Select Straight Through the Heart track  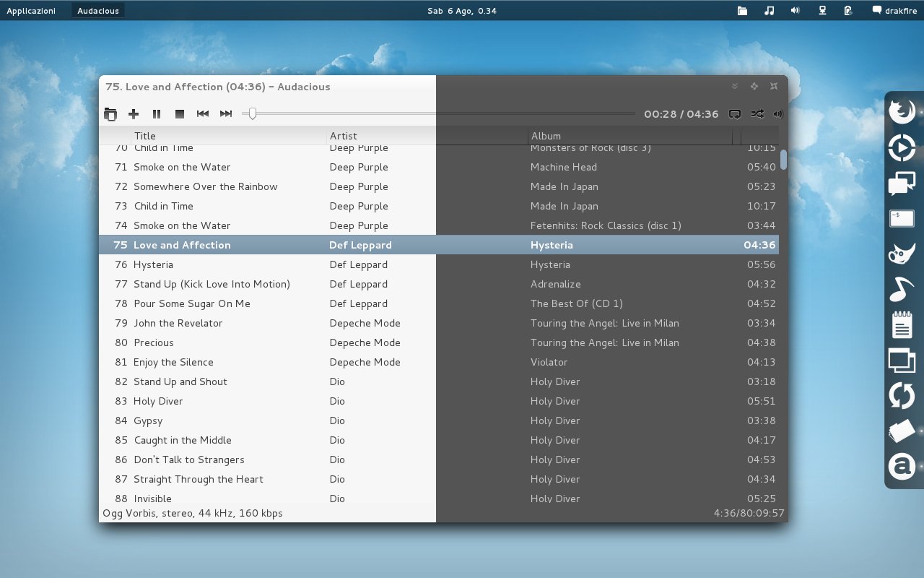coord(439,479)
